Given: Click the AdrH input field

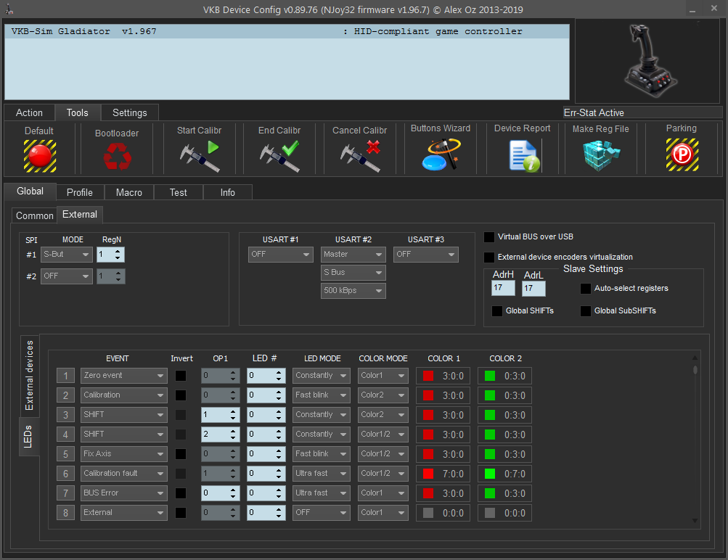Looking at the screenshot, I should click(x=503, y=289).
